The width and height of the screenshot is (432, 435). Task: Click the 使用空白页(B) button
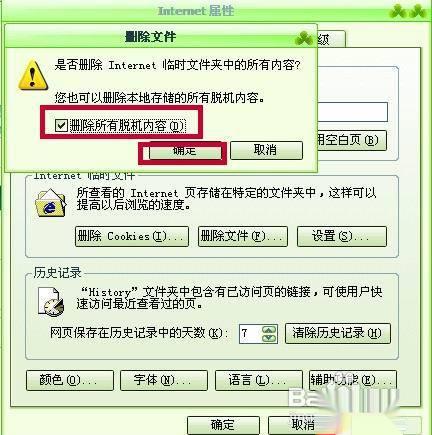pyautogui.click(x=351, y=140)
